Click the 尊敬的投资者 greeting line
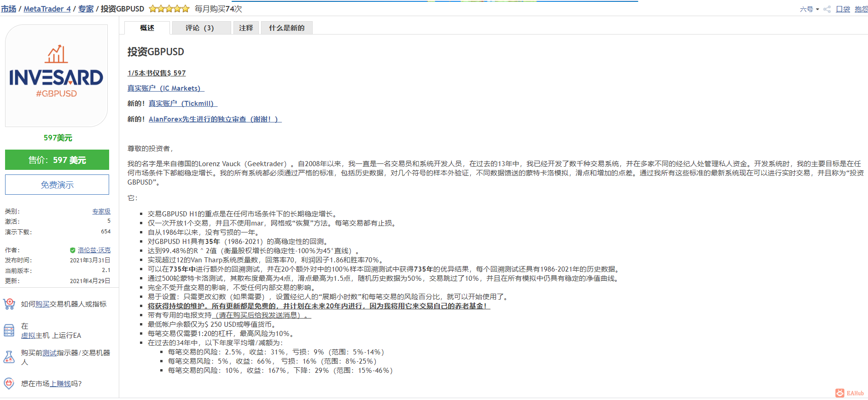Viewport: 868px width, 400px height. (150, 149)
